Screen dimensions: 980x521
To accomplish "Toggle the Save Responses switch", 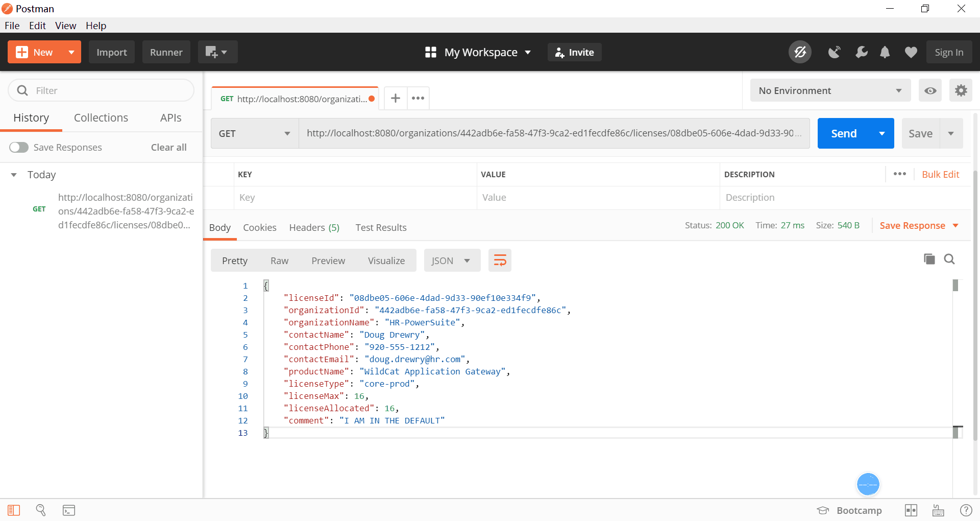I will pos(19,147).
